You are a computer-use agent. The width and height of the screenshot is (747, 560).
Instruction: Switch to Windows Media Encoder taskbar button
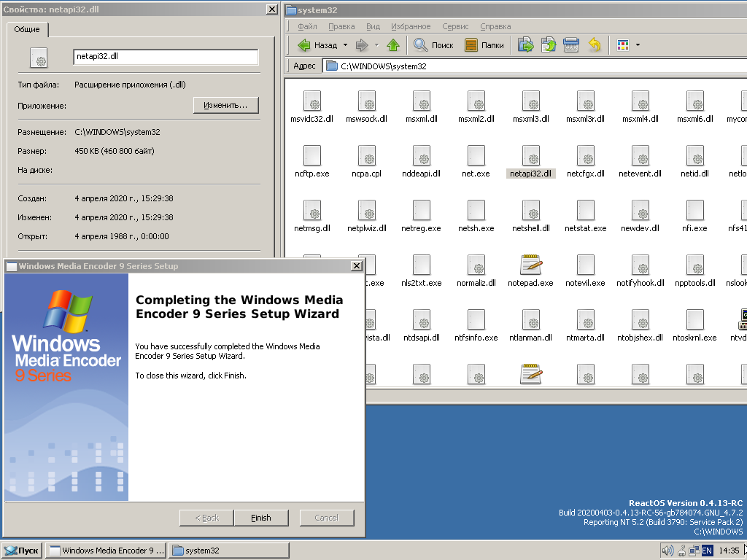107,551
